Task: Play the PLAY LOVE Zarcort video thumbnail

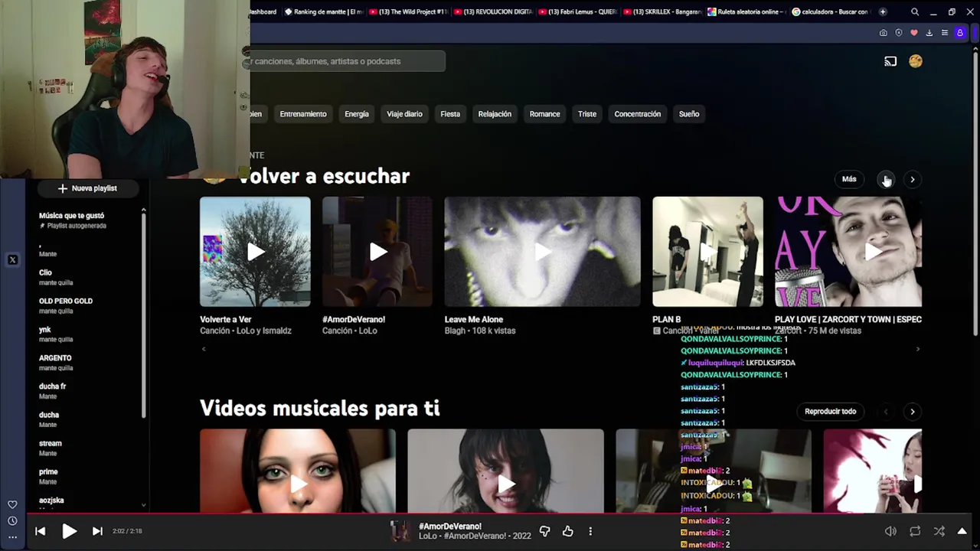Action: [x=848, y=252]
